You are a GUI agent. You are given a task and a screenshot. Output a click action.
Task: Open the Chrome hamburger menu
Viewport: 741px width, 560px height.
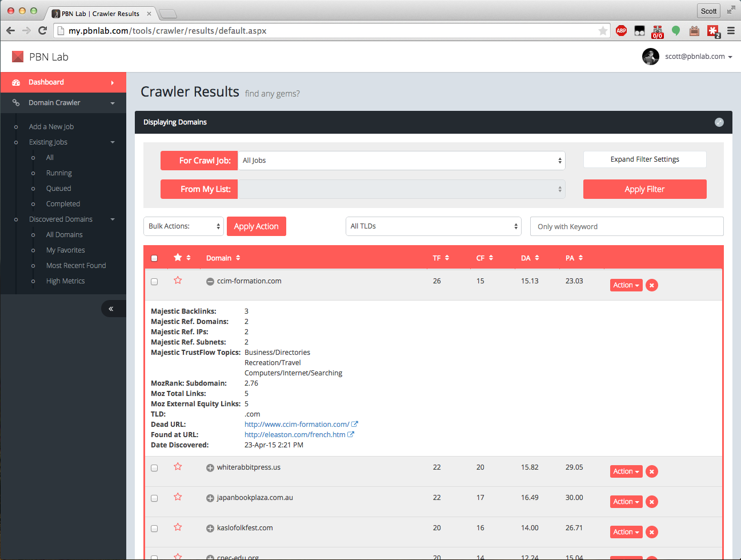tap(731, 31)
